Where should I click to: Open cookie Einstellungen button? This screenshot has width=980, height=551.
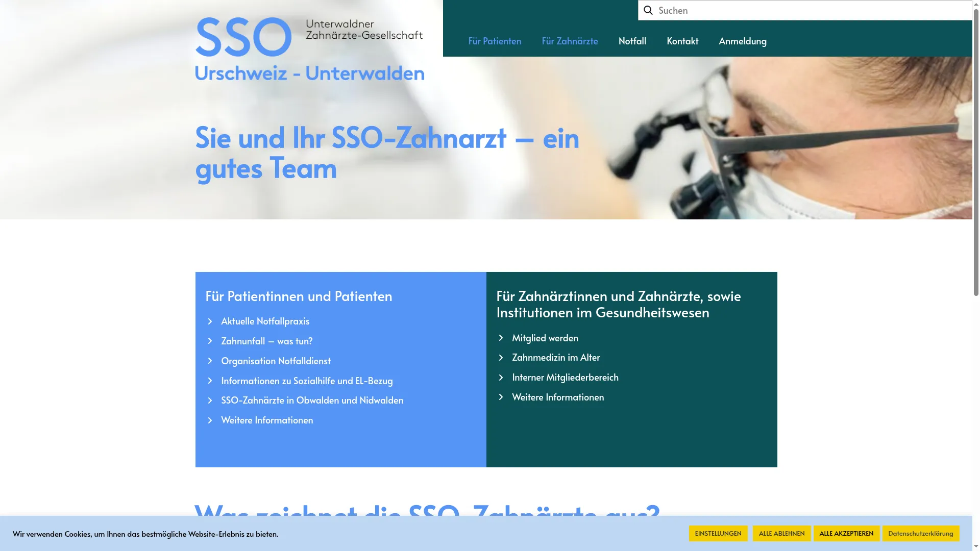click(x=718, y=534)
